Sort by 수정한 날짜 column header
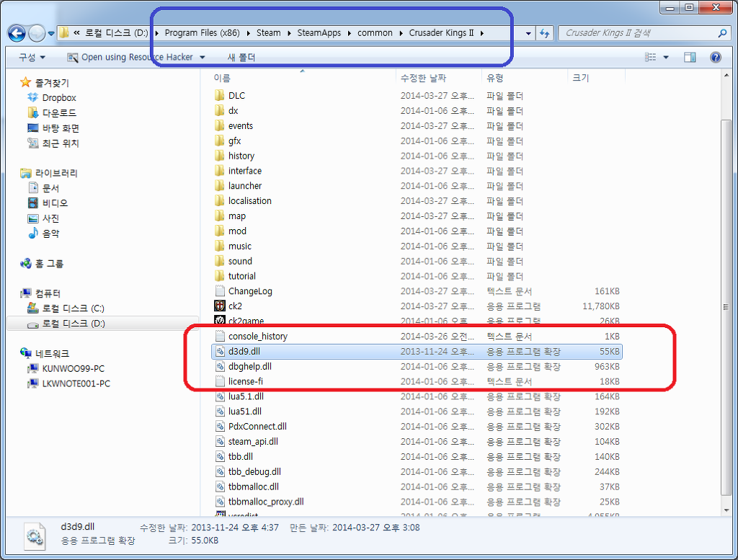This screenshot has height=560, width=738. (x=423, y=78)
